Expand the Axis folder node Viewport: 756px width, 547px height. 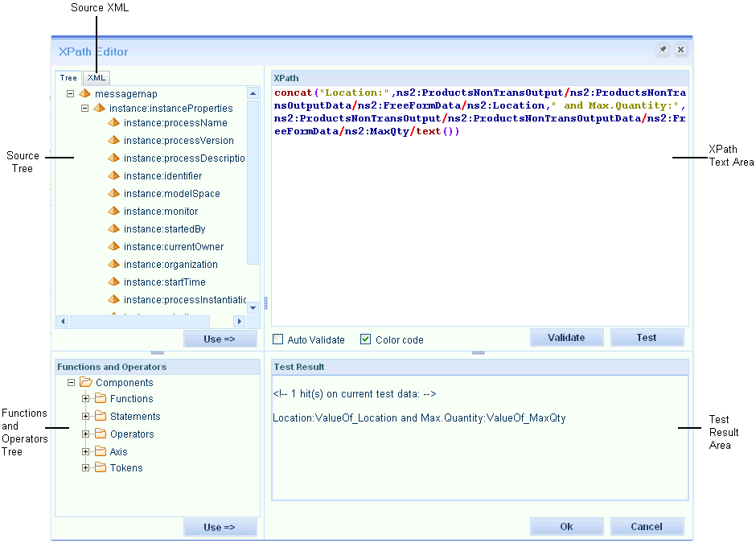coord(86,452)
